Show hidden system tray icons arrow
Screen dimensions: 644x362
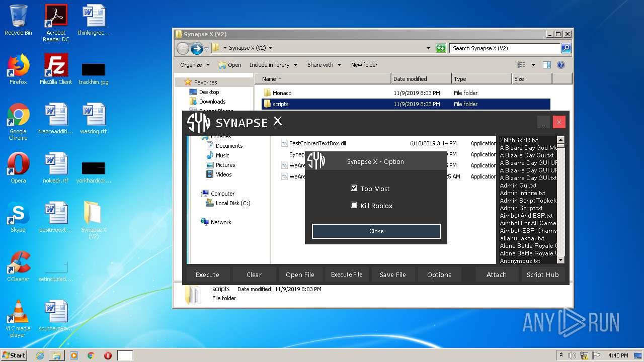pos(561,355)
